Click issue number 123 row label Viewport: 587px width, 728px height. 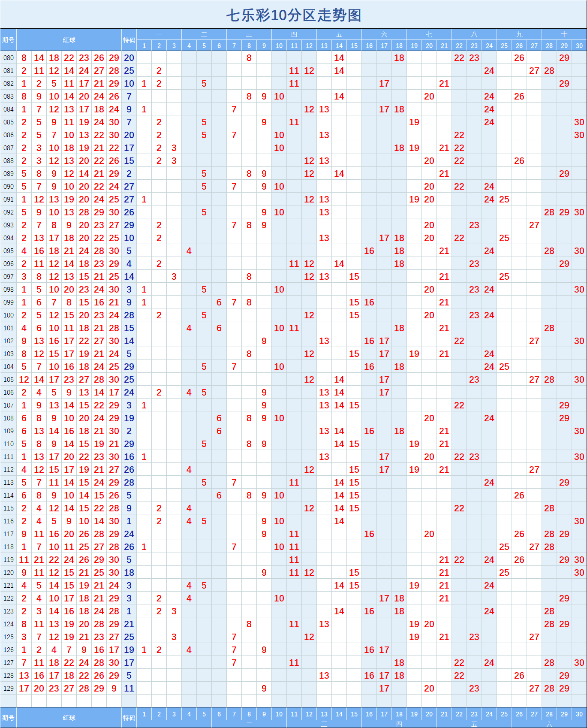point(9,611)
